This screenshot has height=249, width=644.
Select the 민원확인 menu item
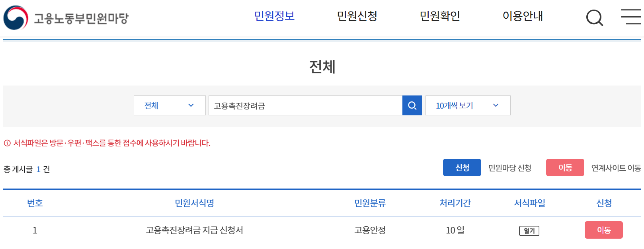(439, 16)
